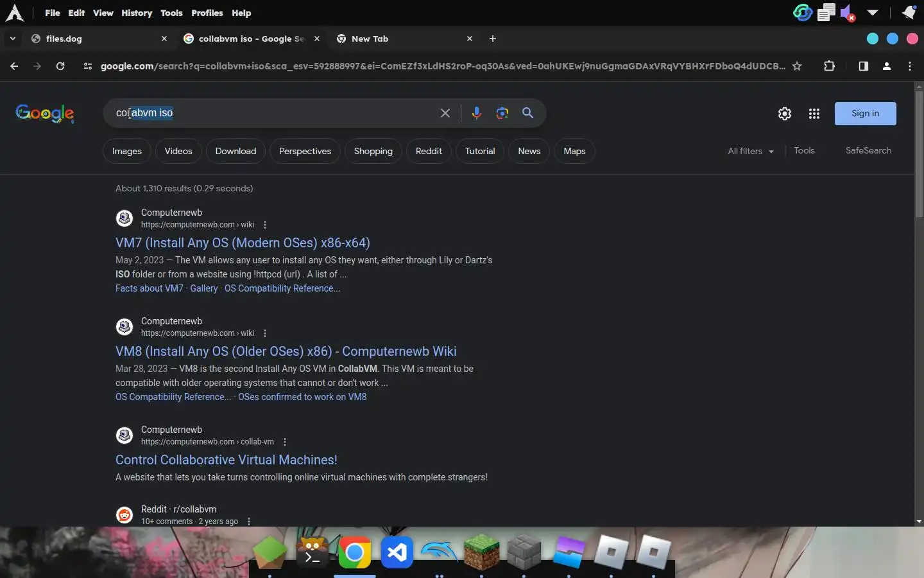Click the magnifier search button
924x578 pixels.
click(x=528, y=113)
